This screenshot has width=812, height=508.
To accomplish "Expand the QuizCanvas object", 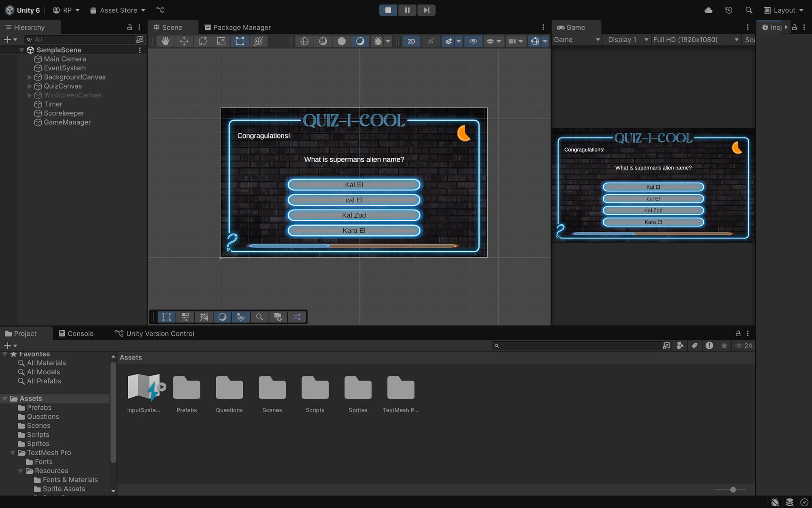I will point(30,86).
